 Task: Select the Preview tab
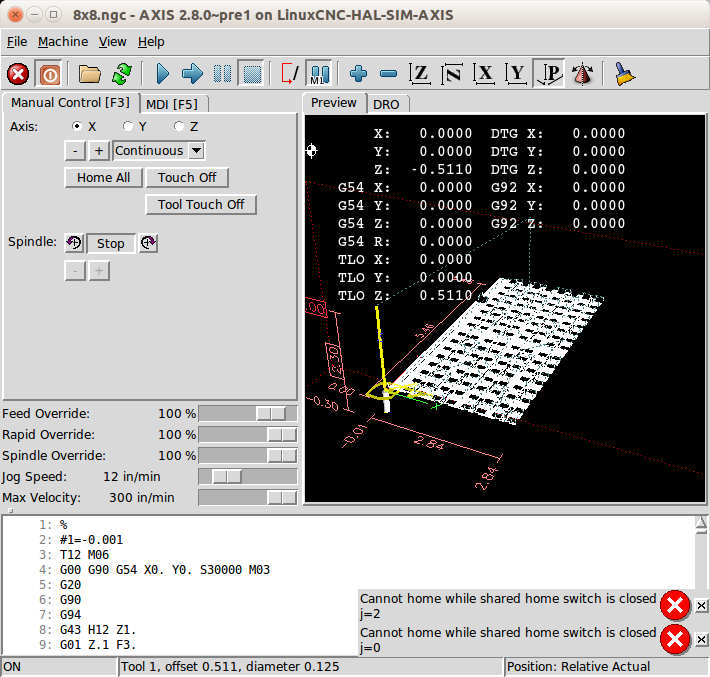point(334,103)
